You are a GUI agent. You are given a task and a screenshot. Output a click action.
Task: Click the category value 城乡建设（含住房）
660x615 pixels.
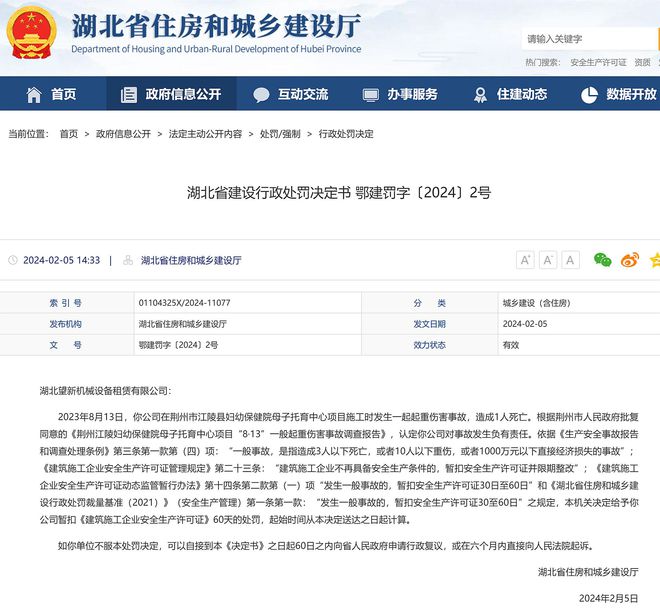(536, 303)
